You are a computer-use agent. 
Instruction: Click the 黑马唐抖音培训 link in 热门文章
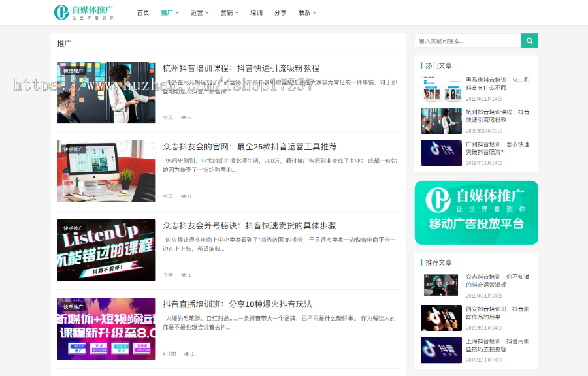[495, 82]
